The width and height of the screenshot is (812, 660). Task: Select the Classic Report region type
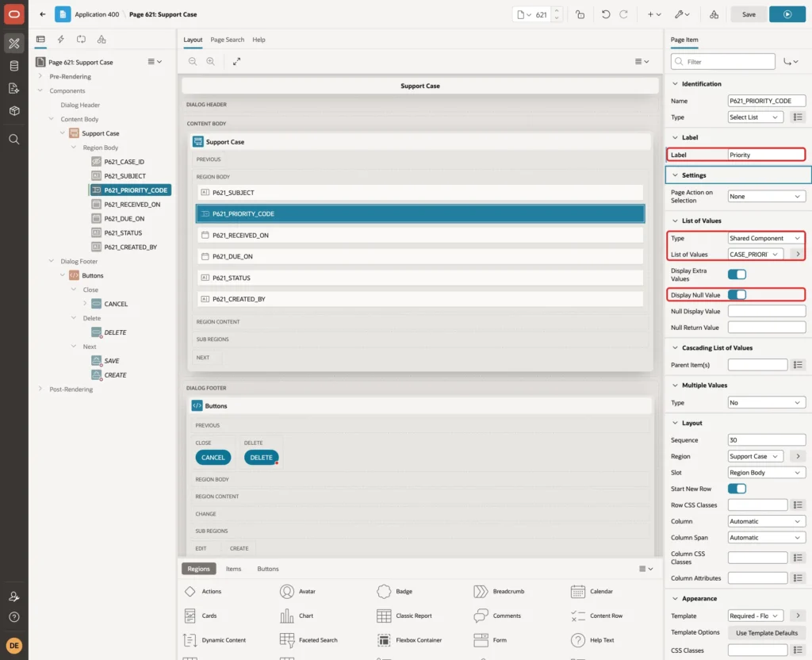[x=404, y=616]
